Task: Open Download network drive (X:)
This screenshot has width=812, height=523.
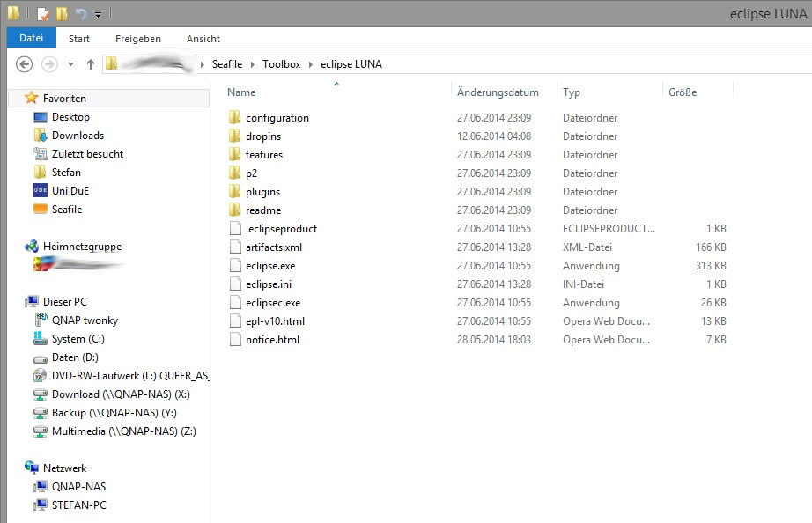Action: [x=121, y=394]
